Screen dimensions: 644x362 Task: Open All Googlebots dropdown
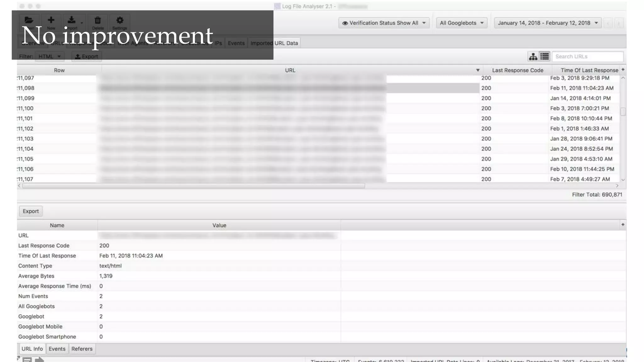[x=461, y=23]
